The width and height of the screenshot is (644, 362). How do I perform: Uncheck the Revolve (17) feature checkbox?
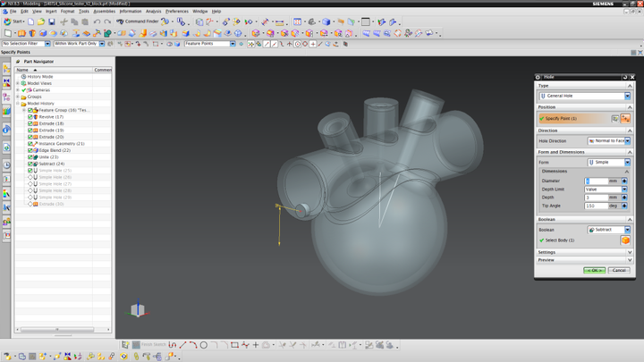[x=30, y=117]
